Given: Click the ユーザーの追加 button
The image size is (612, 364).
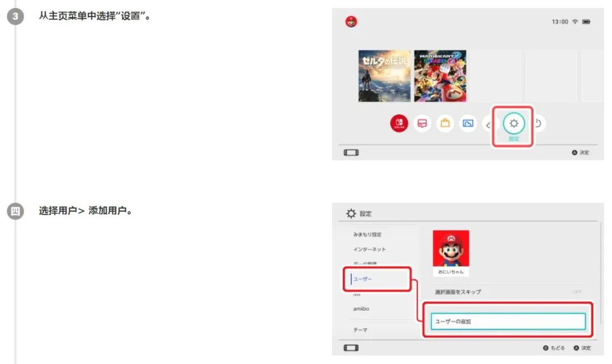Looking at the screenshot, I should pyautogui.click(x=508, y=322).
